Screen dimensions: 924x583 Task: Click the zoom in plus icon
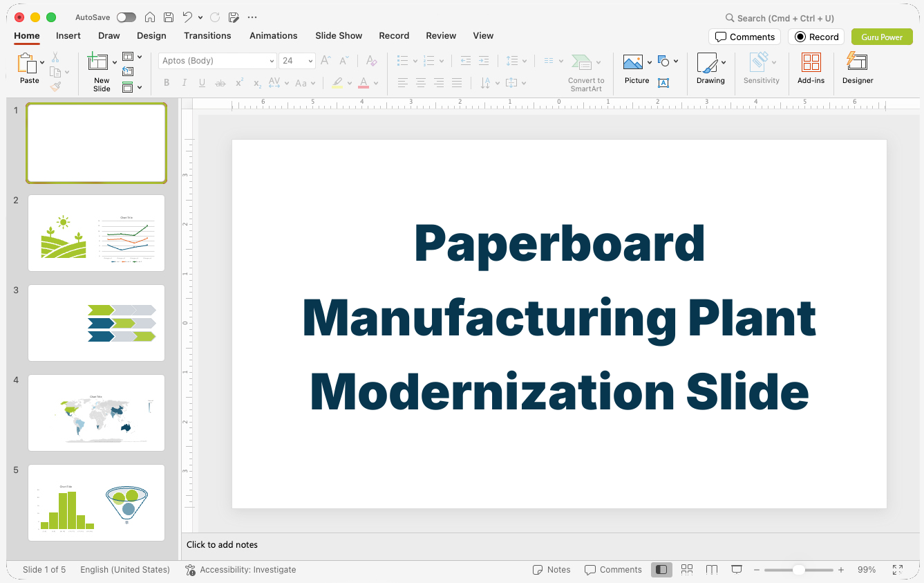click(841, 570)
